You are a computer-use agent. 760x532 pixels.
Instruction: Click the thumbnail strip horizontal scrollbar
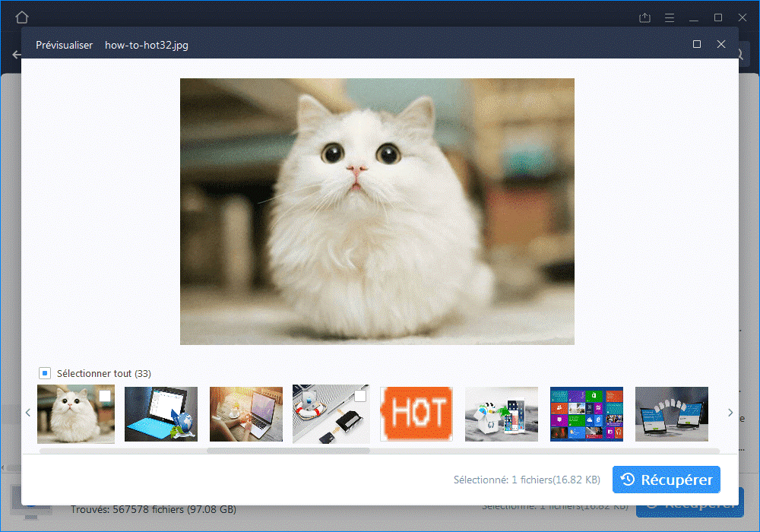coord(289,451)
